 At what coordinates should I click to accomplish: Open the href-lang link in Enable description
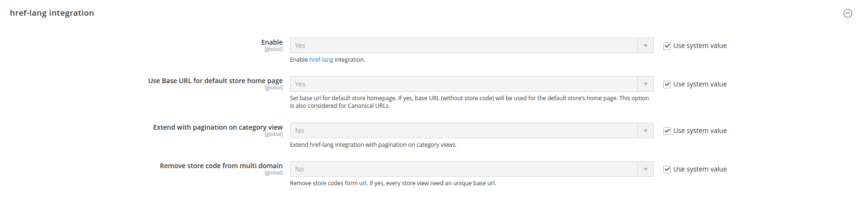[321, 60]
